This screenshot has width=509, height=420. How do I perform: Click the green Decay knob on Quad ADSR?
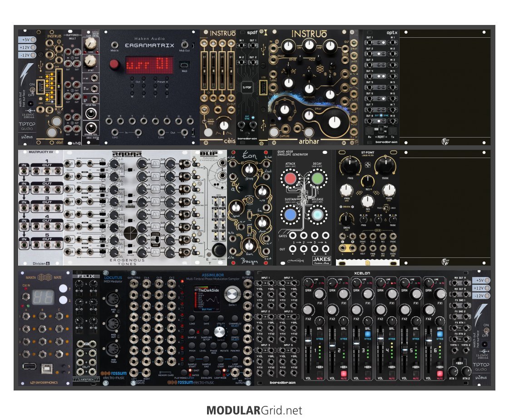click(x=317, y=178)
